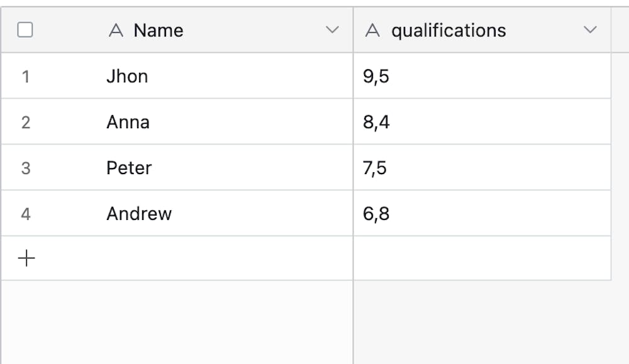Screen dimensions: 629x364
Task: Open the Name column dropdown arrow
Action: pos(333,30)
